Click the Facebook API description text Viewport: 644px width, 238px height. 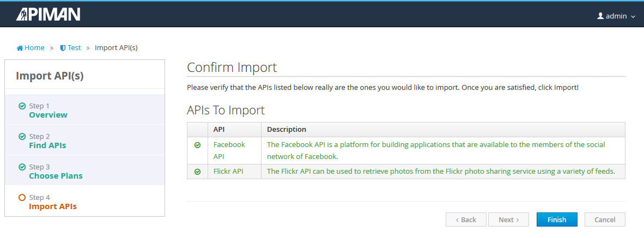[436, 151]
